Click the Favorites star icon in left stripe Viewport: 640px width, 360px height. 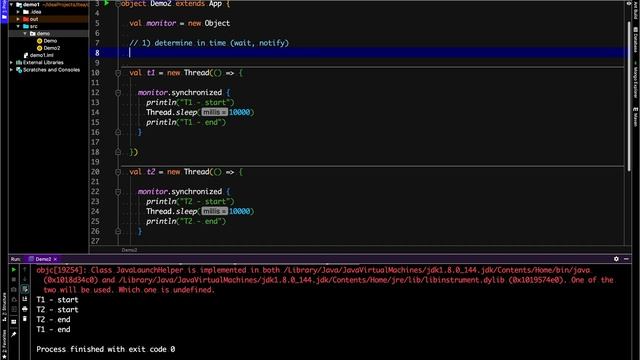tap(4, 356)
